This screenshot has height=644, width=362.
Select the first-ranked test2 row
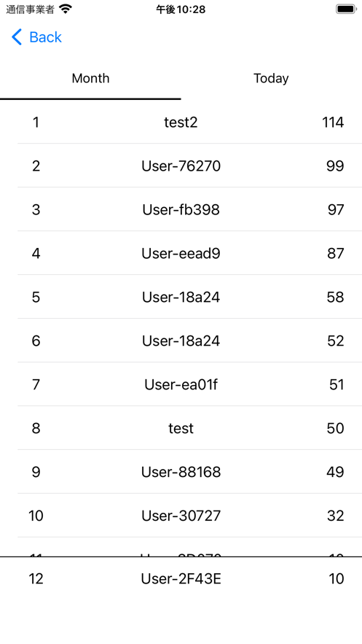pos(181,122)
